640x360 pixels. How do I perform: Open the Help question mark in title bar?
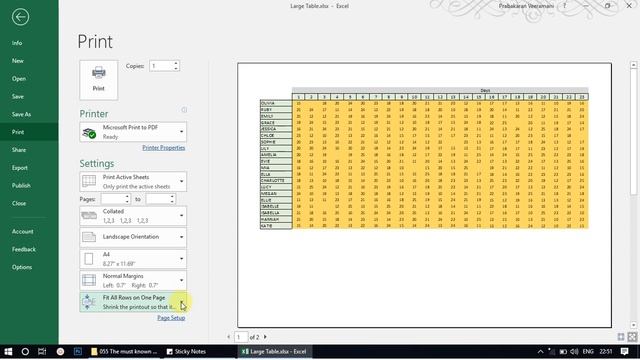point(565,6)
